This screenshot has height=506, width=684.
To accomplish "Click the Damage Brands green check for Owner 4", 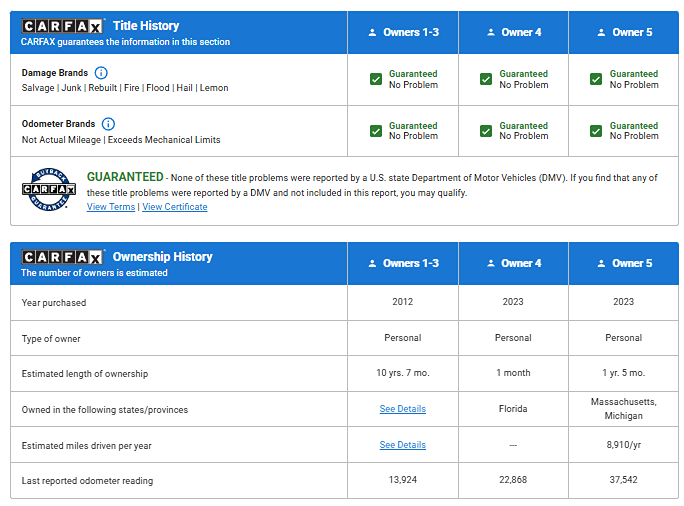I will (486, 79).
